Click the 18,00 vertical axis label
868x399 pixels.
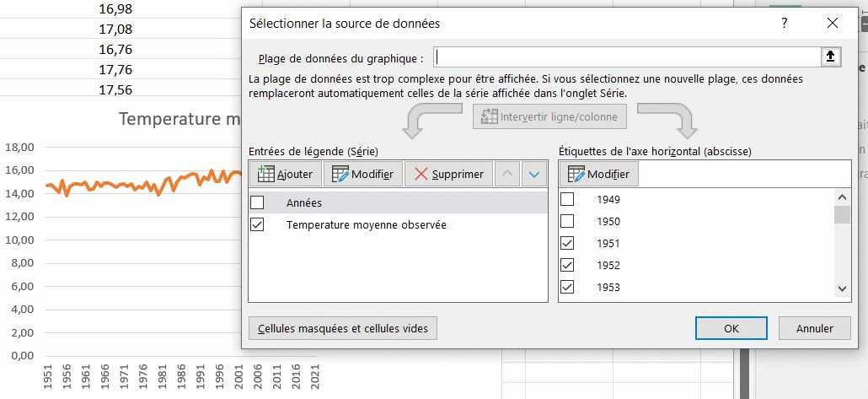click(x=19, y=147)
